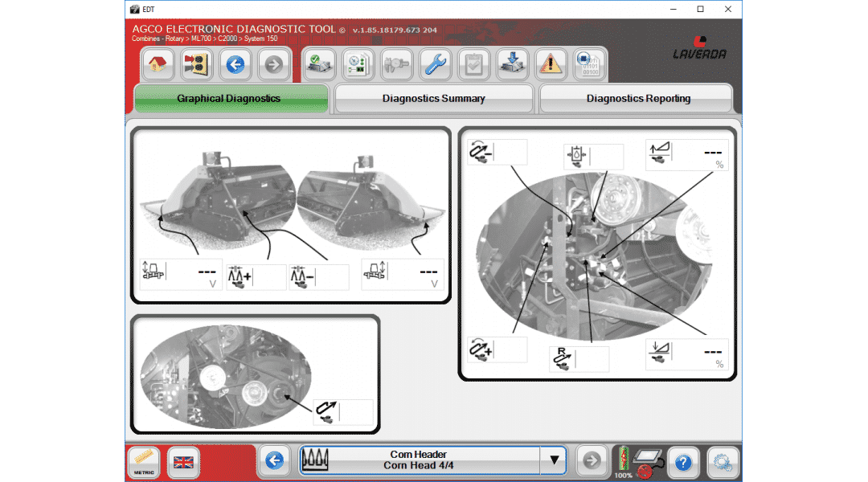Click the blue question mark help icon
This screenshot has width=868, height=482.
coord(683,462)
